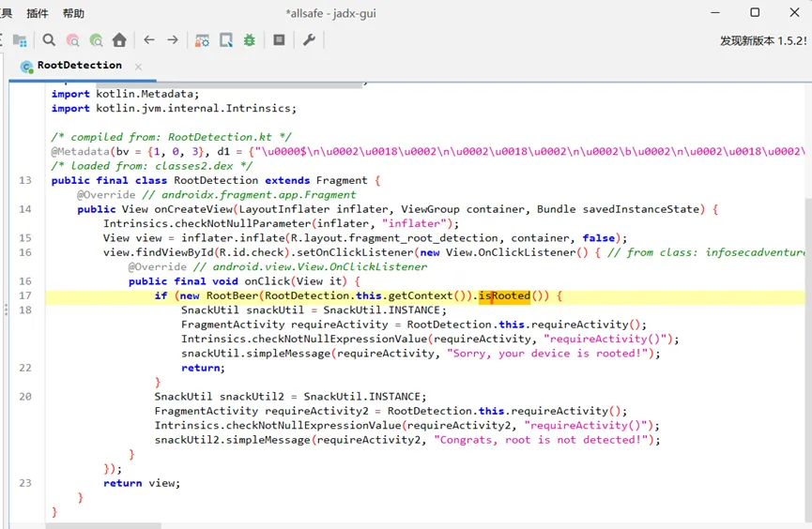Viewport: 812px width, 529px height.
Task: Click import kotlin.jvm.internal.Intrinsics line
Action: tap(174, 108)
